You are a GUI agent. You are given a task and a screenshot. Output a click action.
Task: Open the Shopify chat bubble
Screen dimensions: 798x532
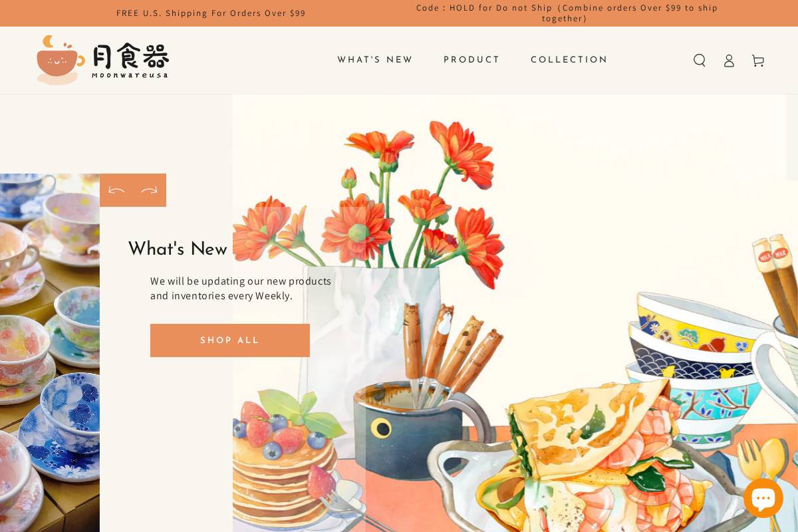point(763,498)
